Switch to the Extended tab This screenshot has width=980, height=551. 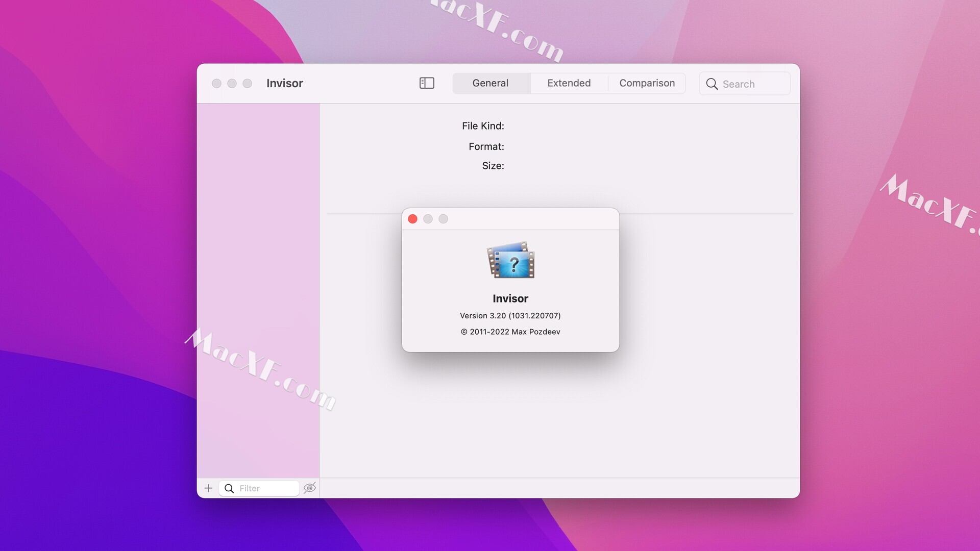568,83
